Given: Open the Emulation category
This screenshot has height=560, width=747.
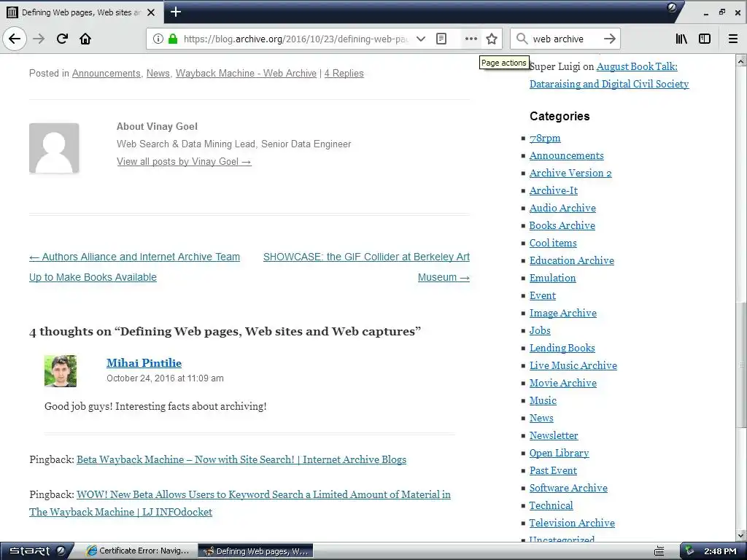Looking at the screenshot, I should click(x=553, y=278).
